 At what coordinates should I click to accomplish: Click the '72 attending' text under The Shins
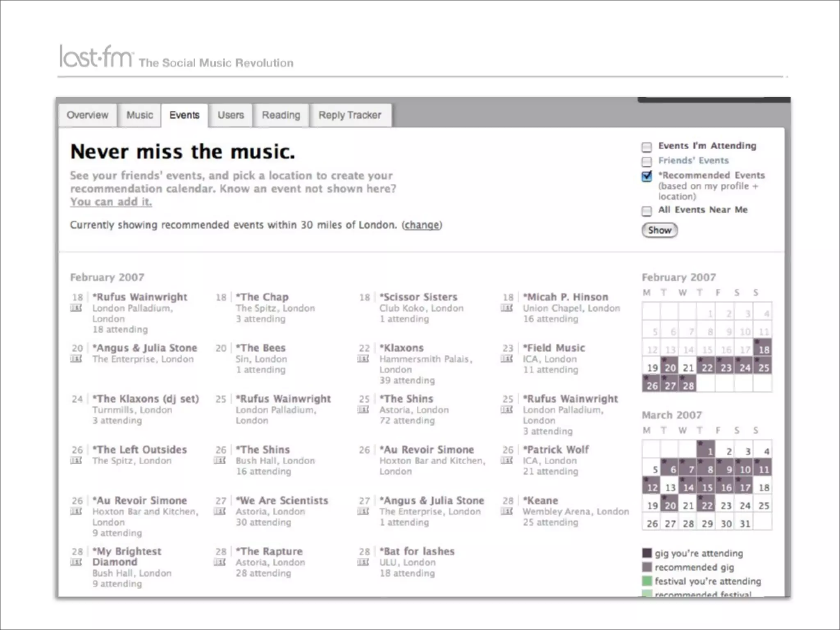406,420
